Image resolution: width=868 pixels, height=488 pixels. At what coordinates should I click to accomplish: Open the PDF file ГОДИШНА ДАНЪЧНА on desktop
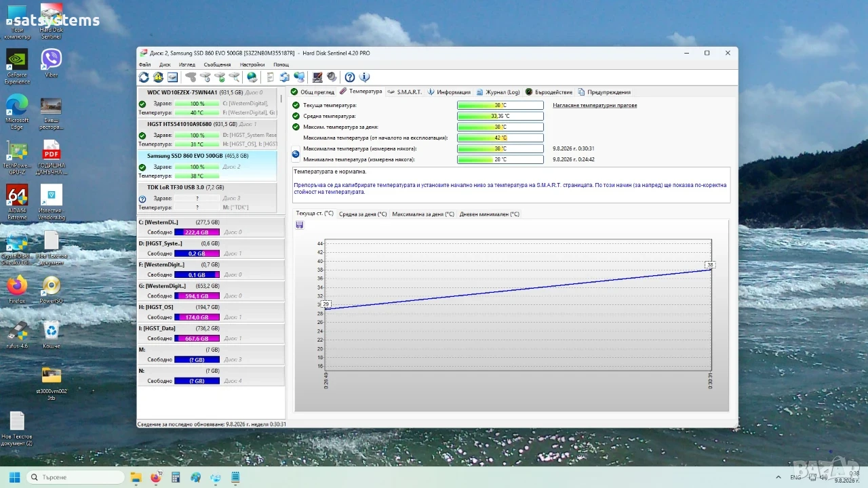tap(52, 158)
